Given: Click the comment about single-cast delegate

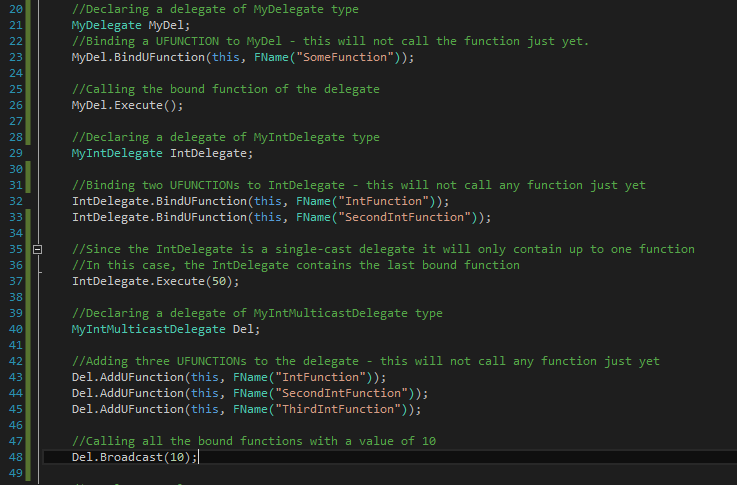Looking at the screenshot, I should (x=383, y=249).
